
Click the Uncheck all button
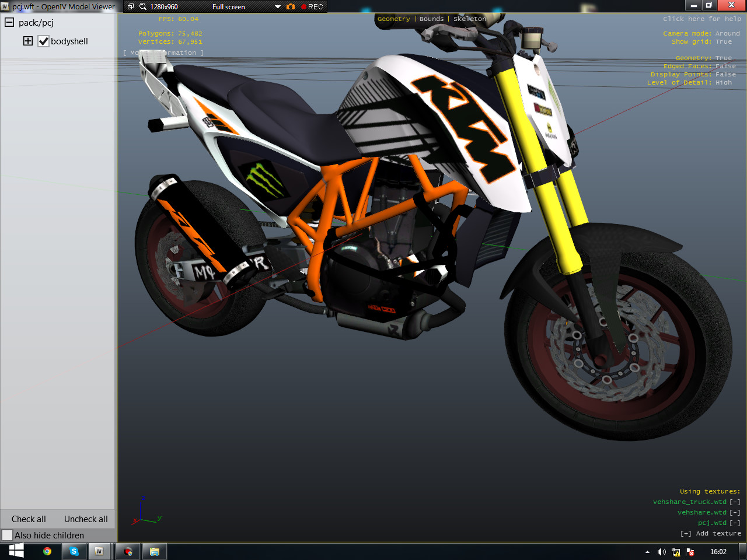click(x=86, y=519)
